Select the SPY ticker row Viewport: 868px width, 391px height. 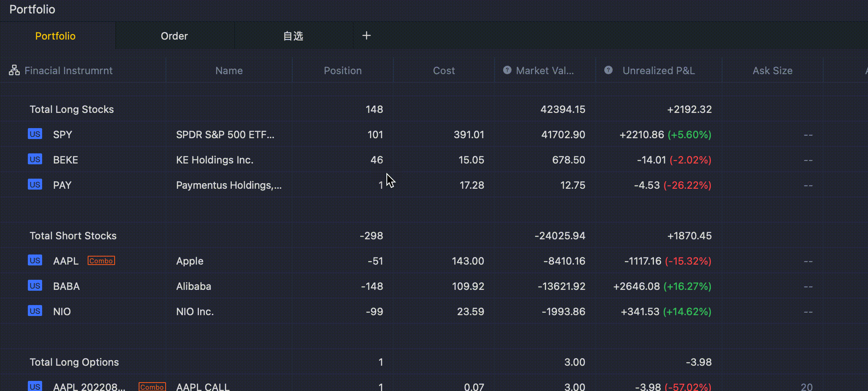pos(62,134)
